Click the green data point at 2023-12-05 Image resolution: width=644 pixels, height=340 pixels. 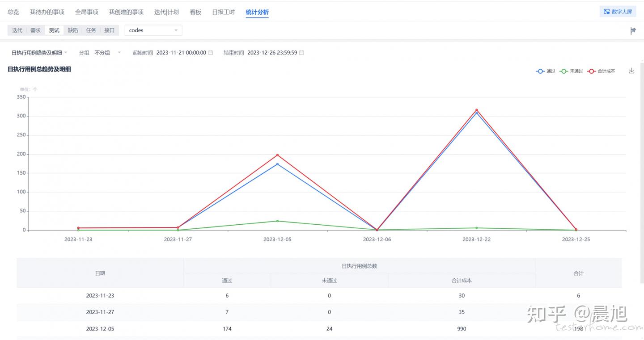[277, 221]
